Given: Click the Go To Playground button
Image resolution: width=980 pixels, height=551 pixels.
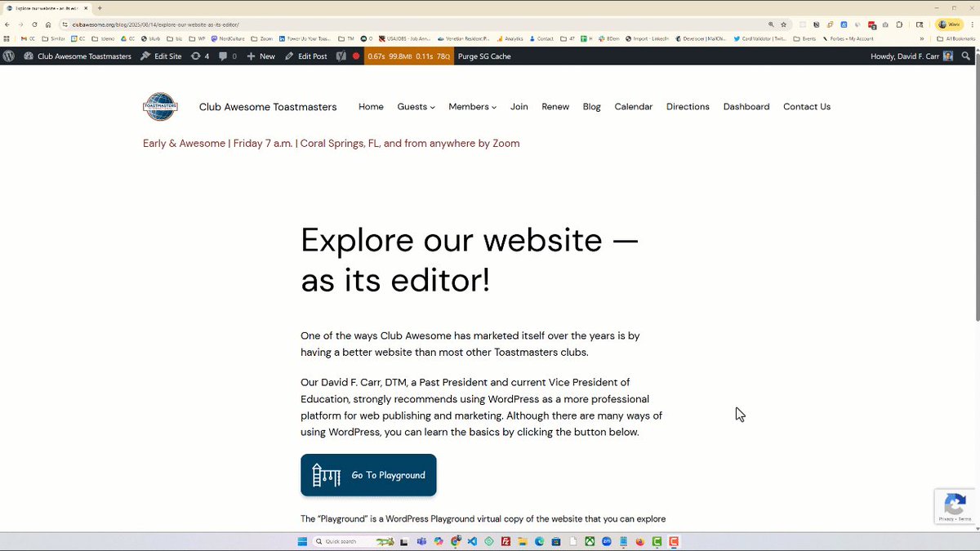Looking at the screenshot, I should [x=368, y=475].
